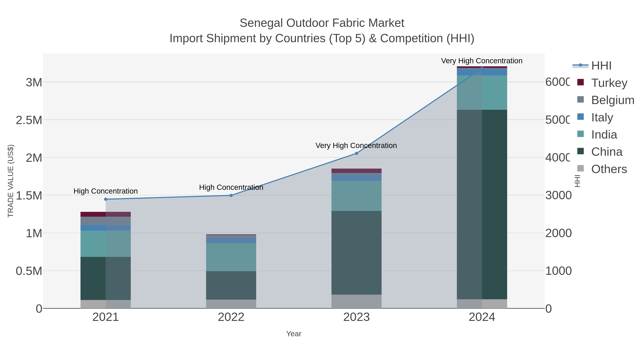
Task: Select the Turkey segment of 2023 bar
Action: click(x=357, y=171)
